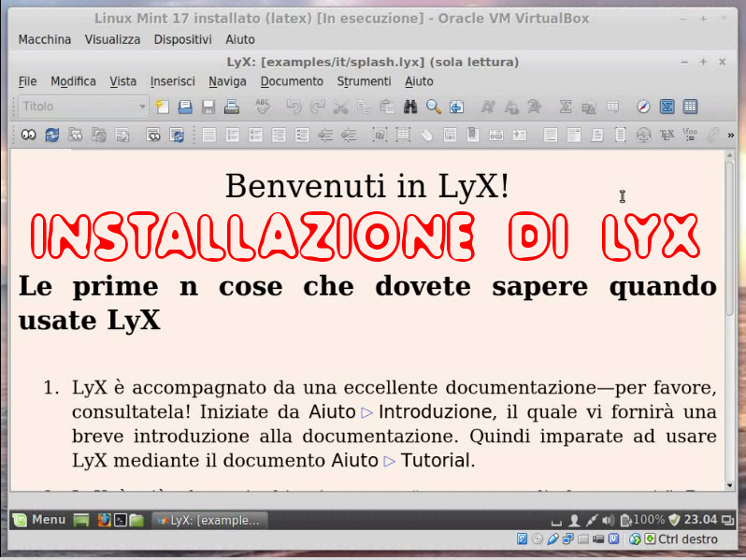The width and height of the screenshot is (746, 560).
Task: Toggle the volume icon in the system tray
Action: coord(609,520)
